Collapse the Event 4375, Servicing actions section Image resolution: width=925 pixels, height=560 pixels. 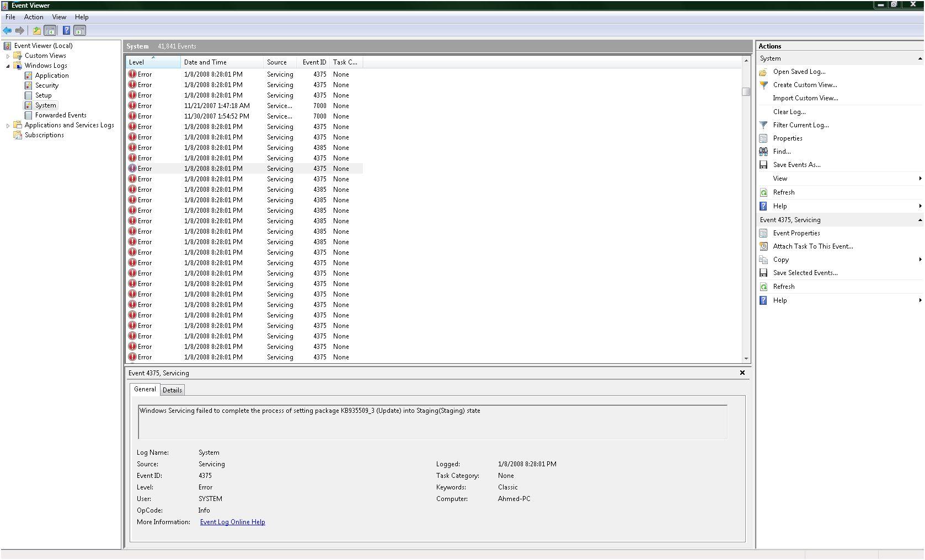[x=919, y=220]
